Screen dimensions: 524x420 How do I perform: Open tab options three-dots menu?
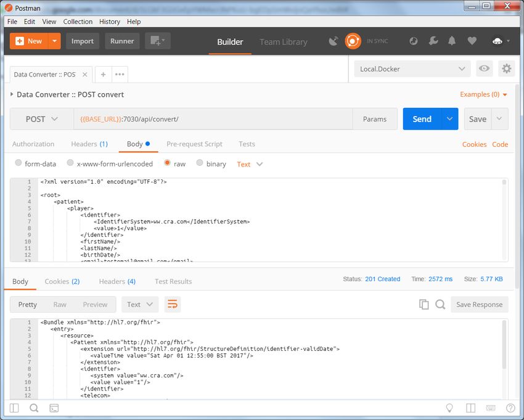click(x=120, y=74)
